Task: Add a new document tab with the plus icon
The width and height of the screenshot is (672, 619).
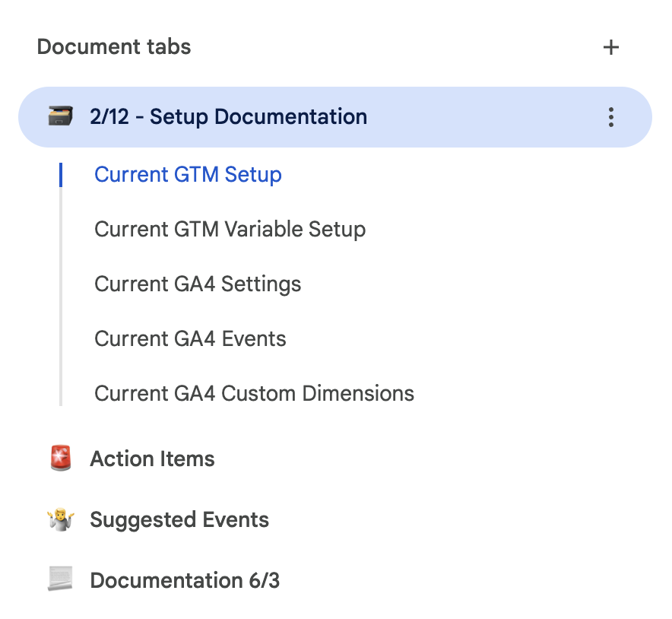Action: [610, 47]
